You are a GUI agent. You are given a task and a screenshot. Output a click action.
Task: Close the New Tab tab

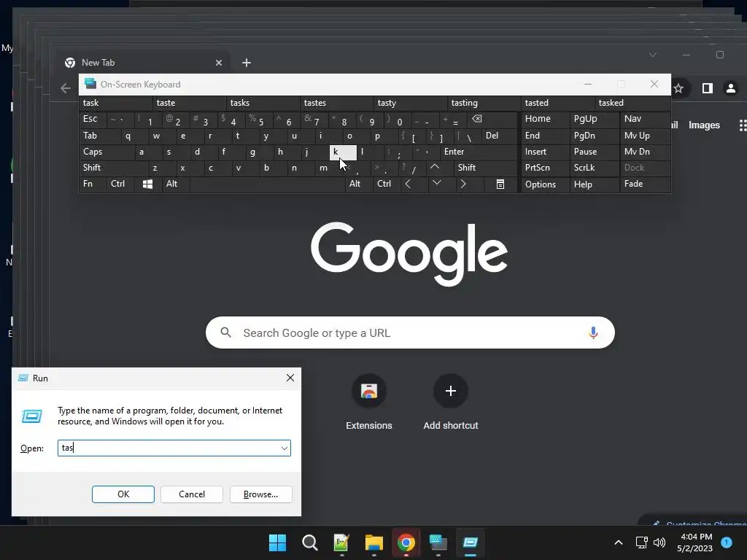click(x=219, y=63)
